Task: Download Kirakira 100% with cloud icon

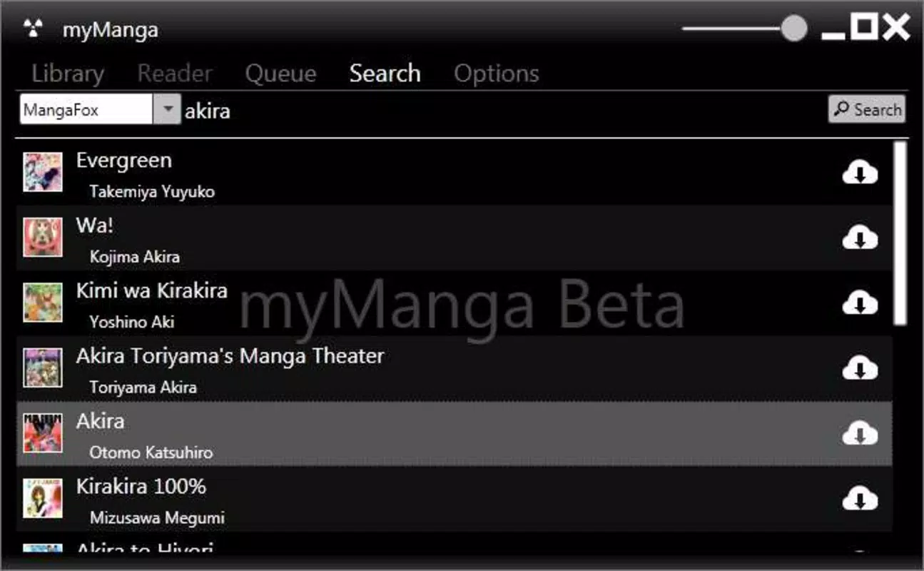Action: [x=860, y=498]
